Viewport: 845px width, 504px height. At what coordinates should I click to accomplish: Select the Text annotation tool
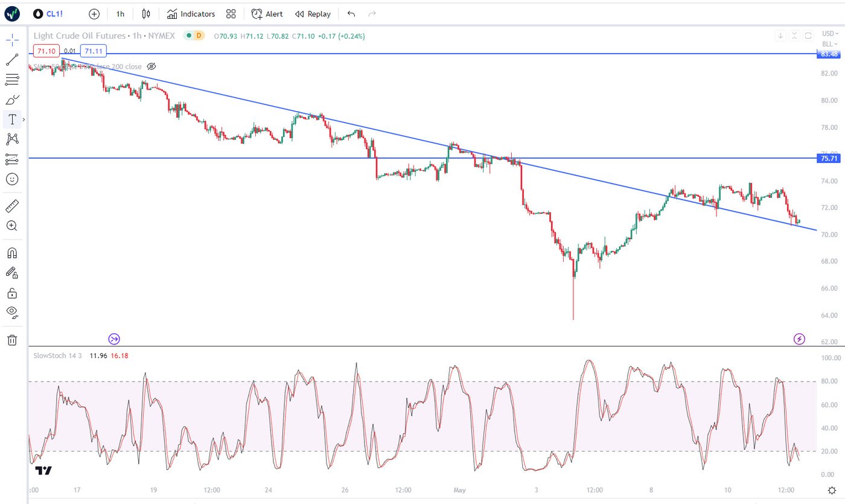click(x=12, y=119)
